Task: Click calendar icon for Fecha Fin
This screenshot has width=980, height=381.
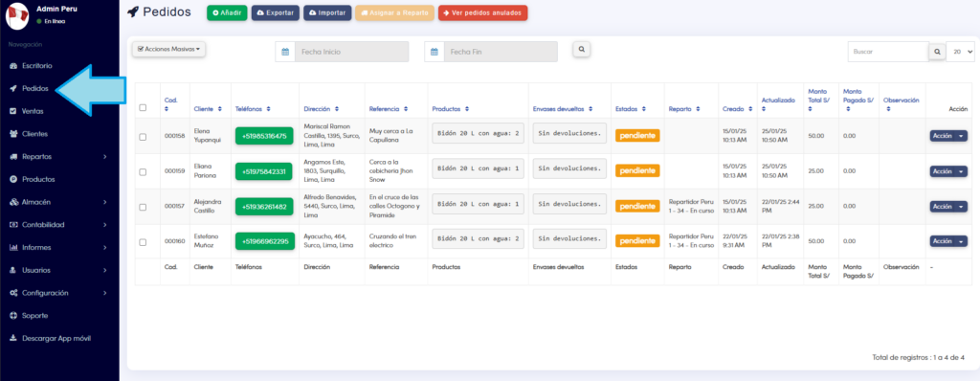Action: [x=434, y=52]
